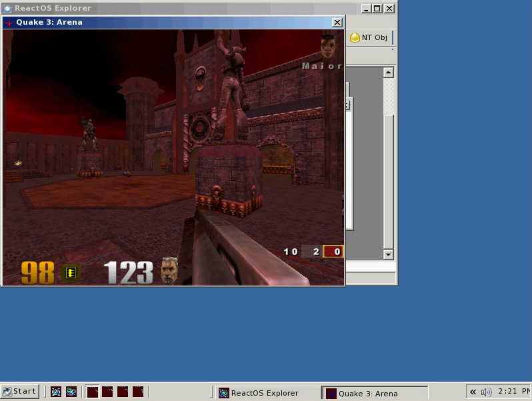Maximize the ReactOS Explorer window
This screenshot has width=532, height=401.
[377, 9]
